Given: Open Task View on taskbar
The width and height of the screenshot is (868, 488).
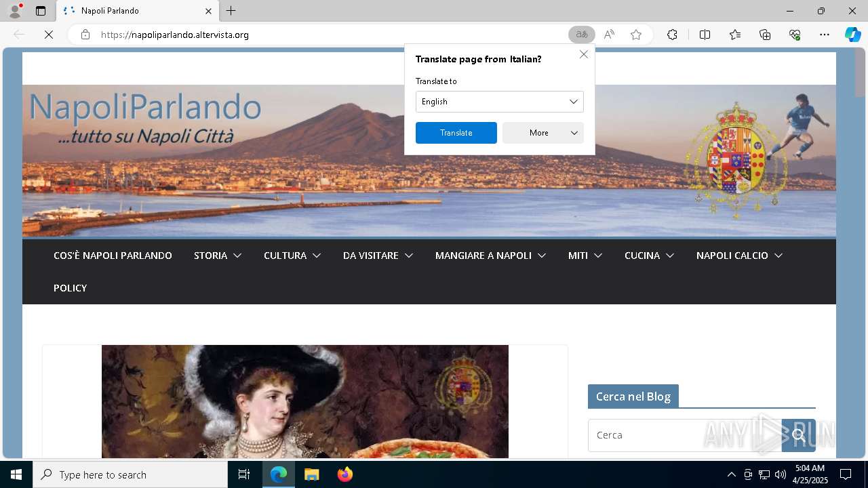Looking at the screenshot, I should pyautogui.click(x=244, y=474).
